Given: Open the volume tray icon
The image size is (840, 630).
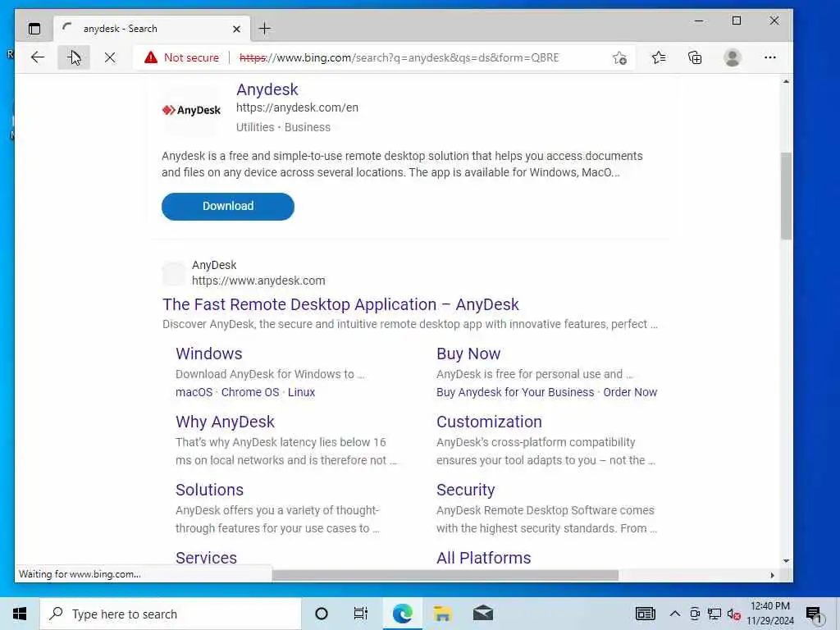Looking at the screenshot, I should 733,614.
